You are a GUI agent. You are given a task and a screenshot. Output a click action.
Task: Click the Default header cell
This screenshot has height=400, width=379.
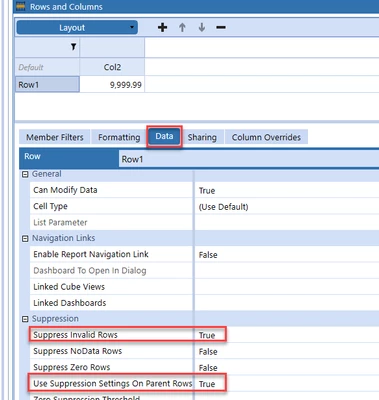[x=47, y=67]
